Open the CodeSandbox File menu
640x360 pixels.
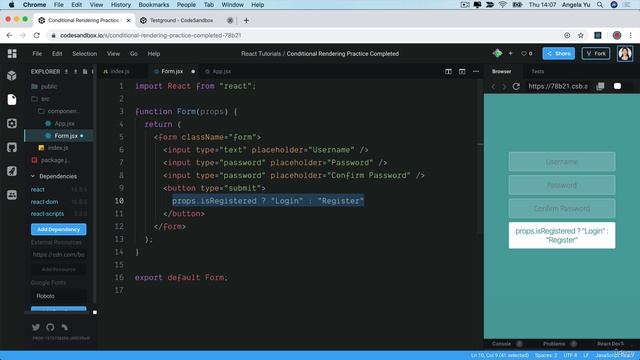click(x=37, y=53)
